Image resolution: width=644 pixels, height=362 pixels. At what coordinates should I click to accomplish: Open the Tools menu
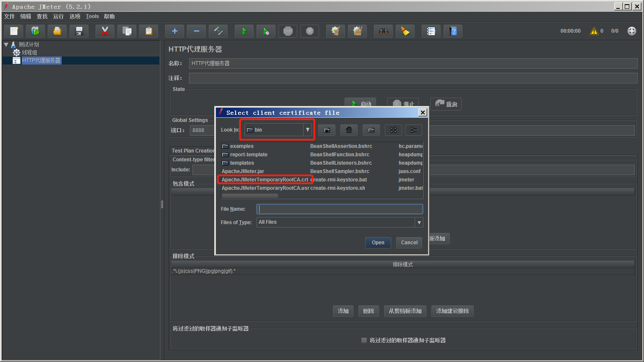click(x=92, y=16)
